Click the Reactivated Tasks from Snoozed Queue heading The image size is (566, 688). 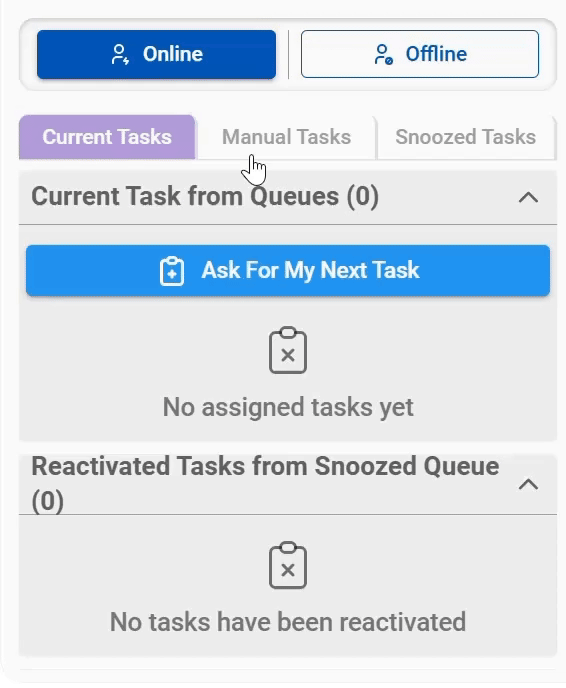(x=265, y=484)
